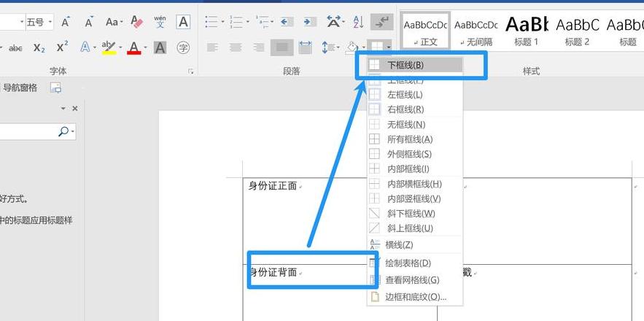Viewport: 644px width, 321px height.
Task: Open 边框和底纹(O)... dialog
Action: (414, 297)
